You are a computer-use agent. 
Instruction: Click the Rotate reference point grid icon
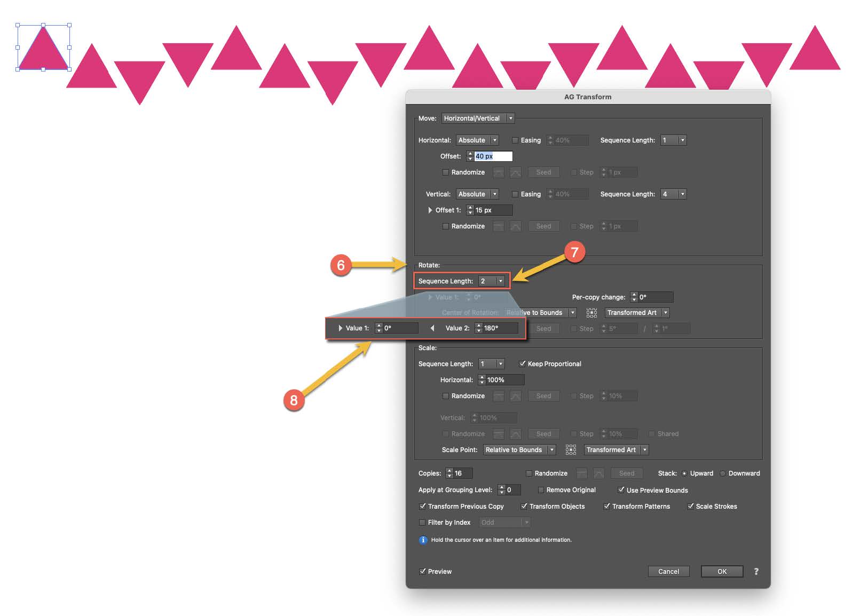click(591, 313)
